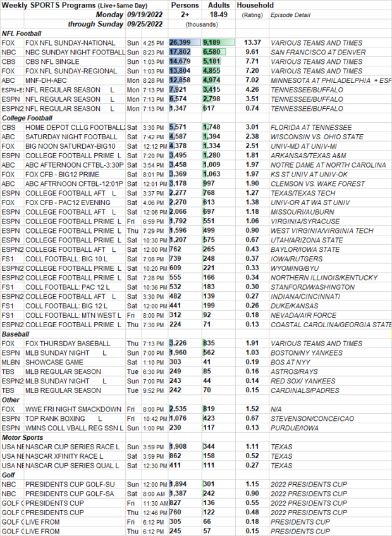Select the 'Golf' section header
This screenshot has height=536, width=392.
pyautogui.click(x=8, y=475)
